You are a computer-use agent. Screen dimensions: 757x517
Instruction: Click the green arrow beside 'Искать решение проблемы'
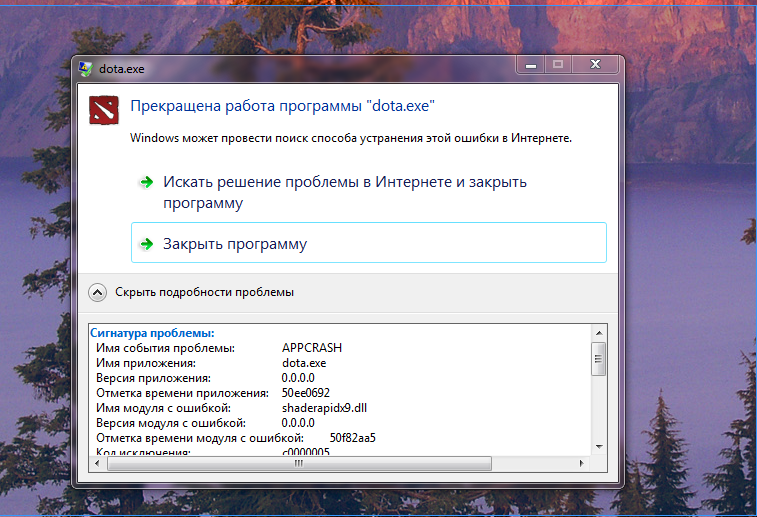click(146, 182)
